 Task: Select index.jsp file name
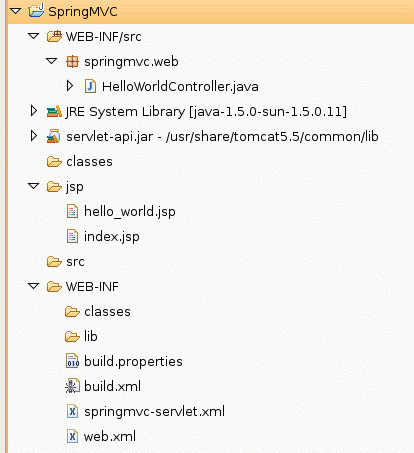point(112,237)
